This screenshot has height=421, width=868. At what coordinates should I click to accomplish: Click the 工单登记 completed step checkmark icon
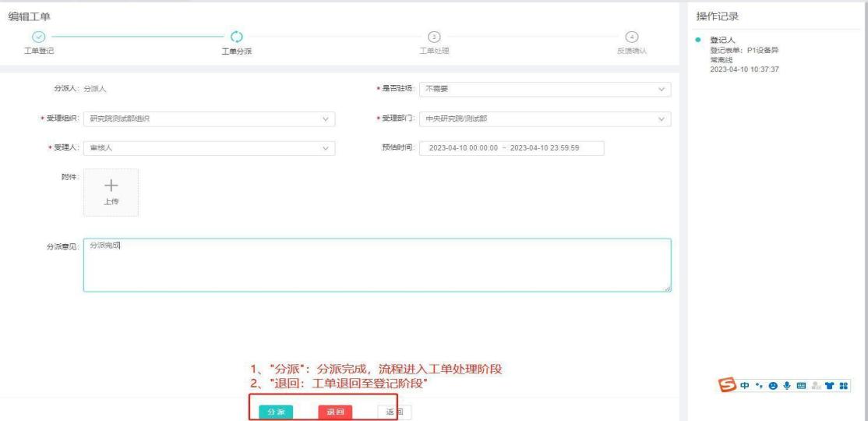coord(37,37)
